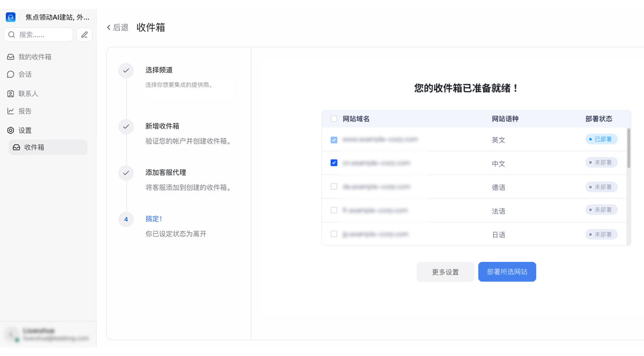Click the 设置 gear icon

(11, 130)
